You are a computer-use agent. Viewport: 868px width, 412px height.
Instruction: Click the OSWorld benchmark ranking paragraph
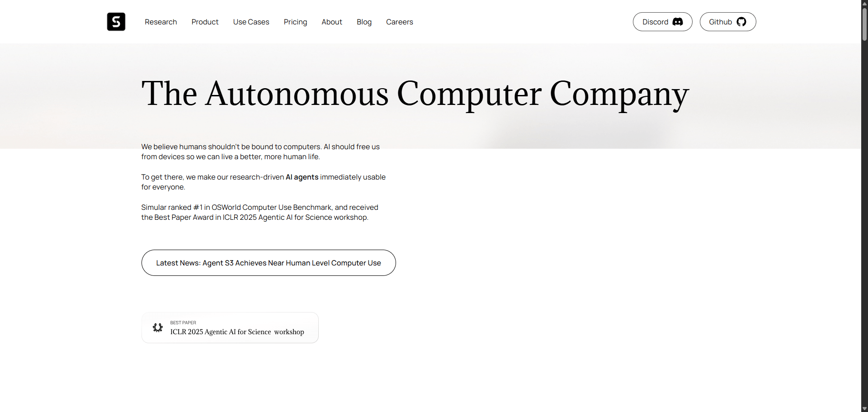pyautogui.click(x=259, y=212)
